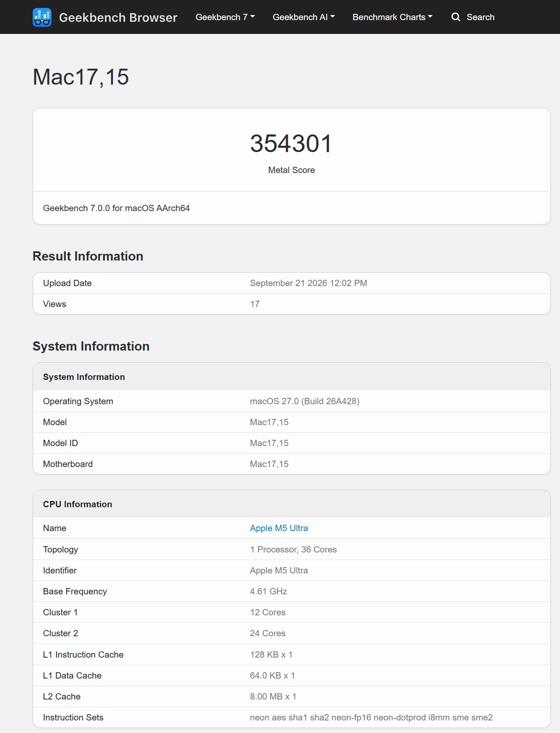560x733 pixels.
Task: Open the Benchmark Charts dropdown
Action: point(392,17)
